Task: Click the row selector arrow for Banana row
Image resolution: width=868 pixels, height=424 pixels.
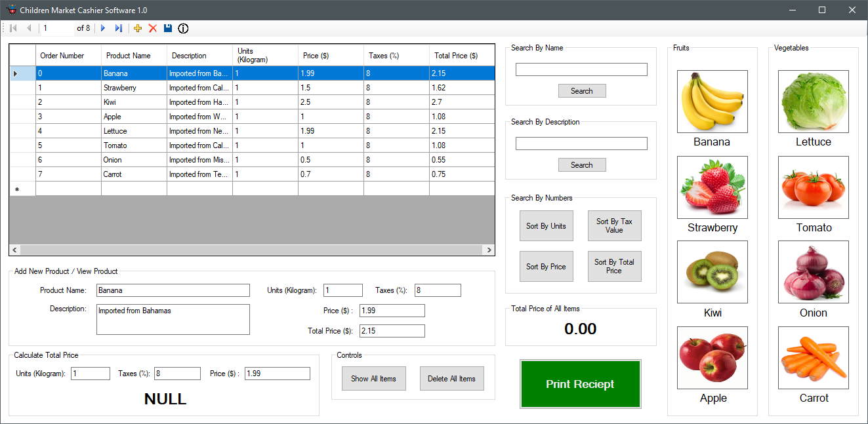Action: [x=22, y=73]
